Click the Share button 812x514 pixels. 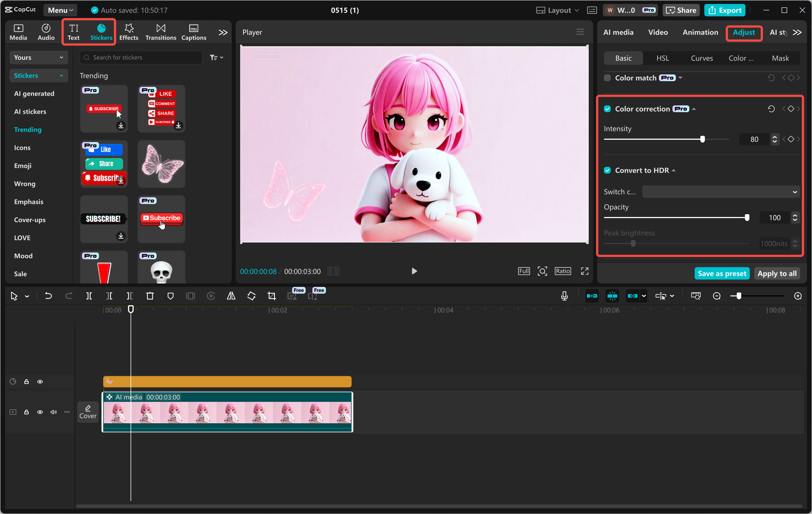point(681,10)
